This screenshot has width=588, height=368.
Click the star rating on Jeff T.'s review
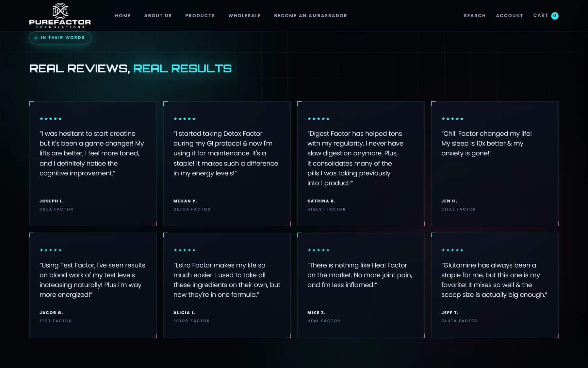tap(452, 250)
